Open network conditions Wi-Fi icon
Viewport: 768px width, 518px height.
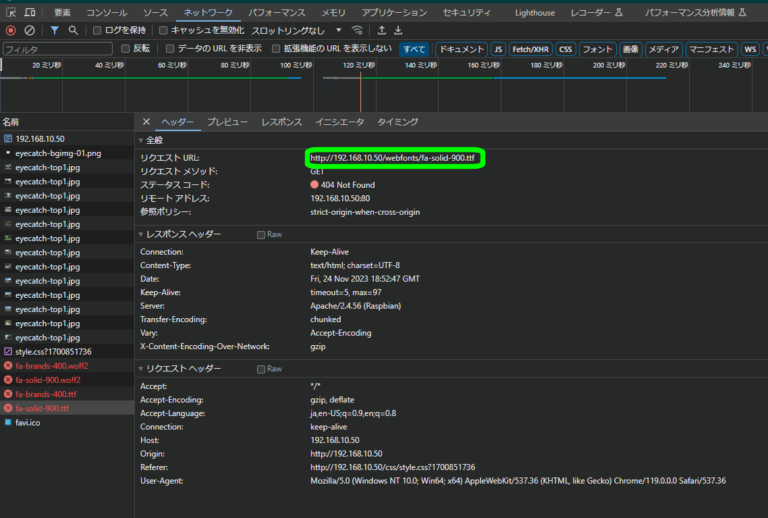pos(357,30)
